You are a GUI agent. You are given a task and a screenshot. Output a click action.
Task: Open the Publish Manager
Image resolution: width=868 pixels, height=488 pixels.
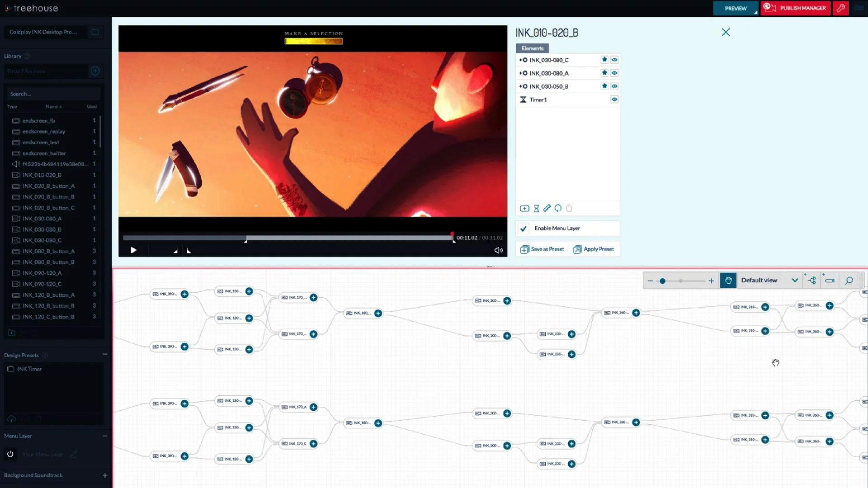tap(796, 8)
